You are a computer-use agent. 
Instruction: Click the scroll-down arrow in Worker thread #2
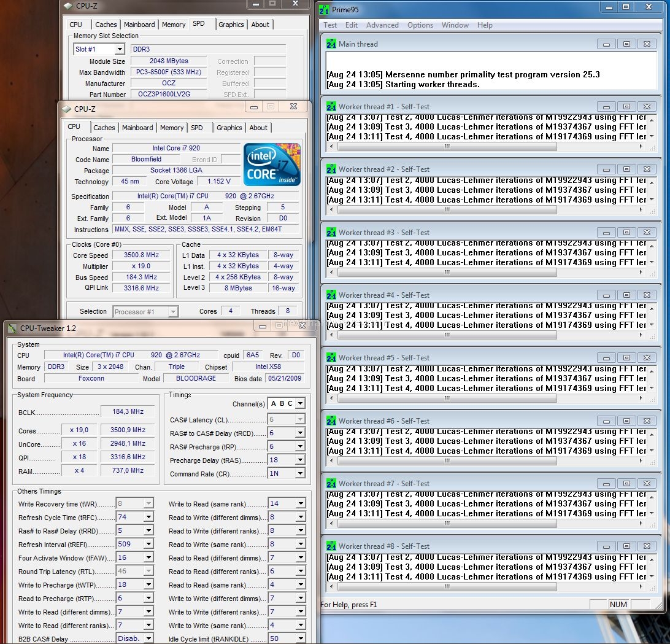click(652, 200)
